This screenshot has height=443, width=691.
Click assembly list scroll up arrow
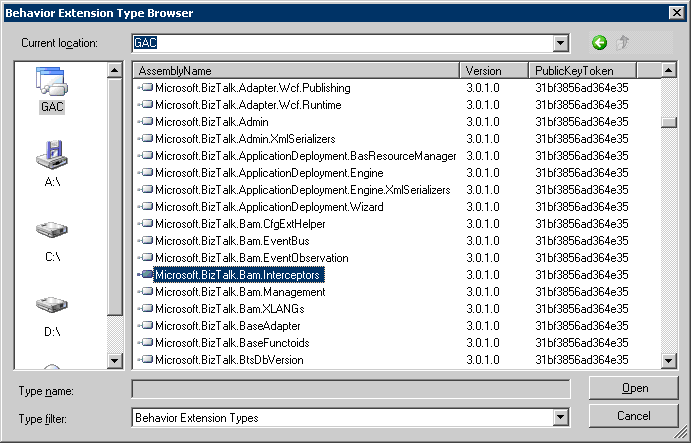click(x=669, y=70)
